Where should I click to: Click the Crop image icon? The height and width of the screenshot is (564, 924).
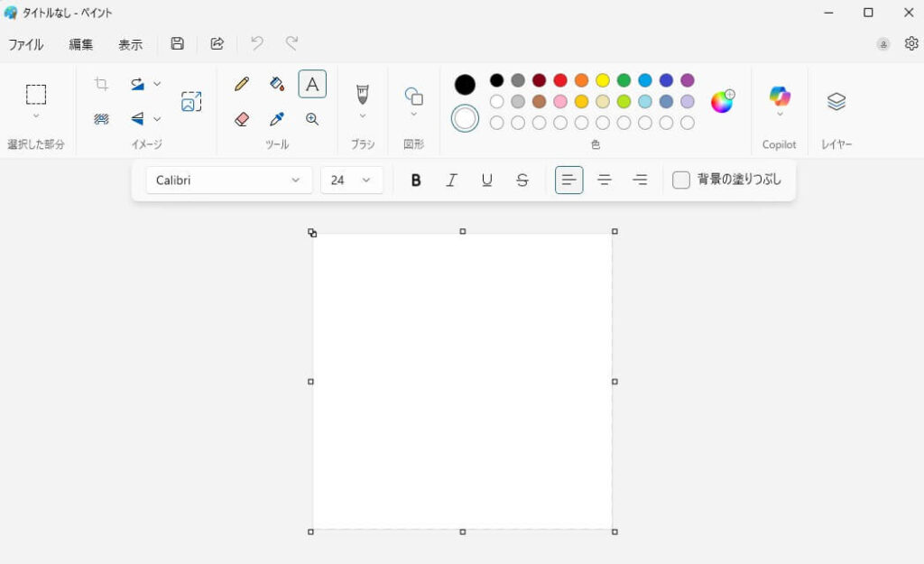click(101, 84)
